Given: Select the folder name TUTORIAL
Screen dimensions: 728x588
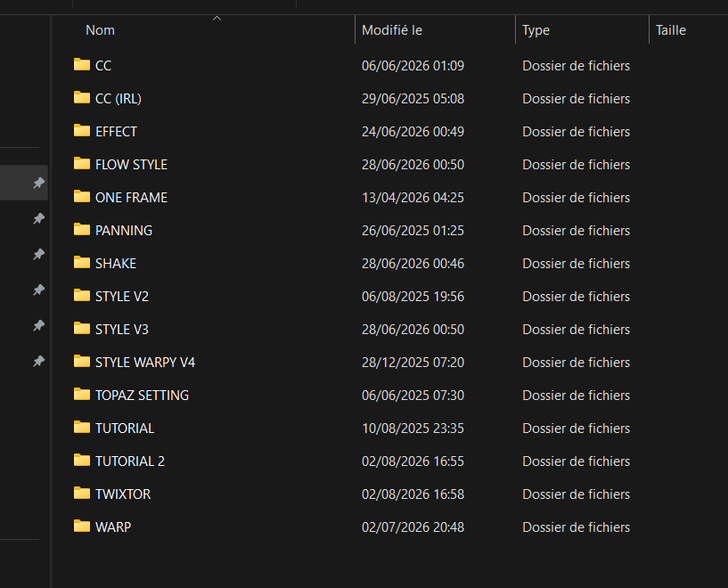Looking at the screenshot, I should click(x=125, y=428).
